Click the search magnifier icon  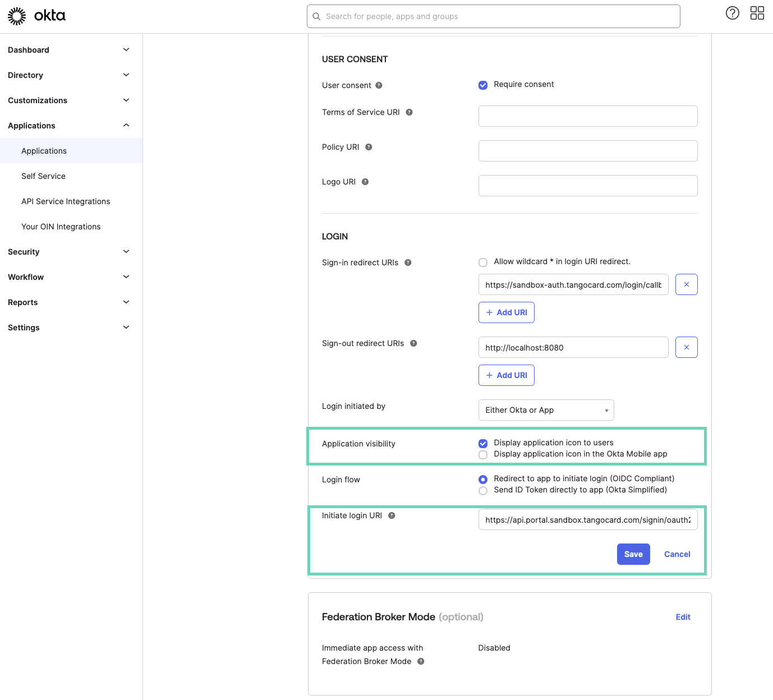317,16
